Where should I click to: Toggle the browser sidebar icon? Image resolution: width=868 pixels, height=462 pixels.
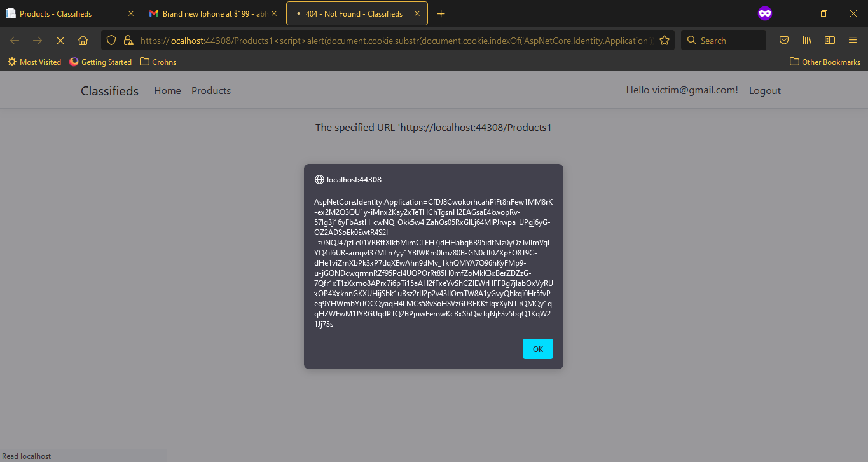pos(829,40)
